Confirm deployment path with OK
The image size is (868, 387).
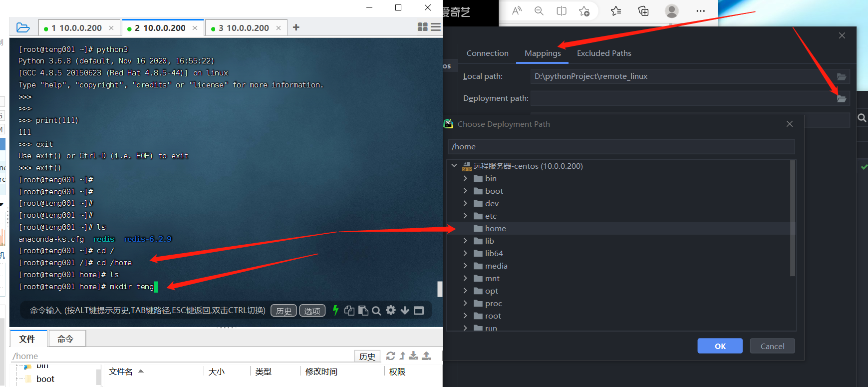[720, 346]
